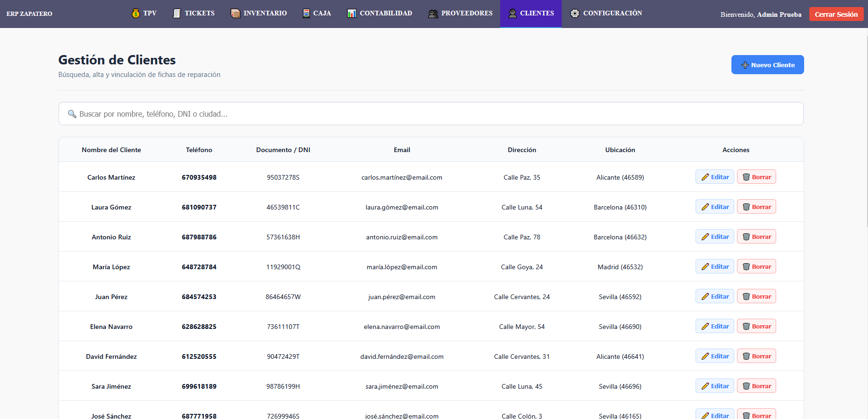Click name Carlos Martínez

pos(111,177)
